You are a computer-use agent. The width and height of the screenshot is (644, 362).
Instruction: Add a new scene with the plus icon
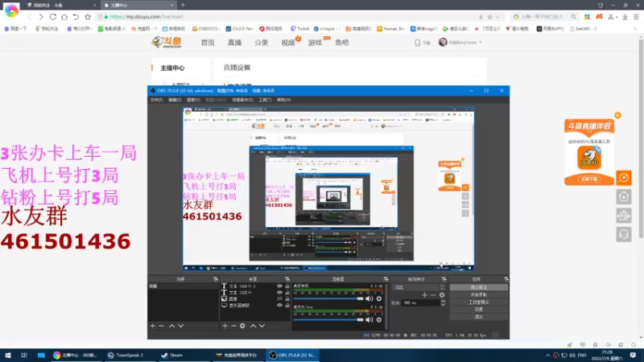tap(153, 326)
